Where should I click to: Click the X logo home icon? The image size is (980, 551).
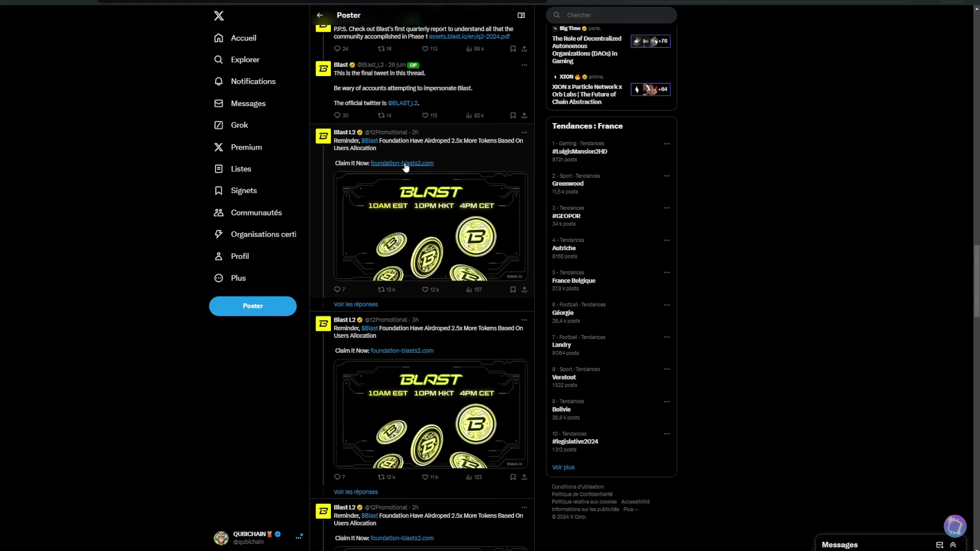coord(219,16)
